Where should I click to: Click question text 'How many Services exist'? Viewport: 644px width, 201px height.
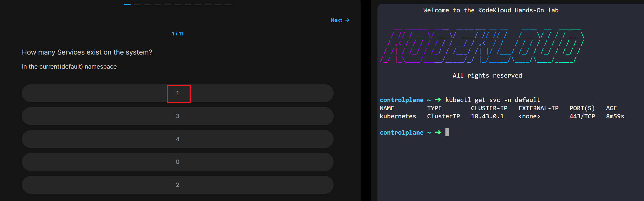(53, 52)
